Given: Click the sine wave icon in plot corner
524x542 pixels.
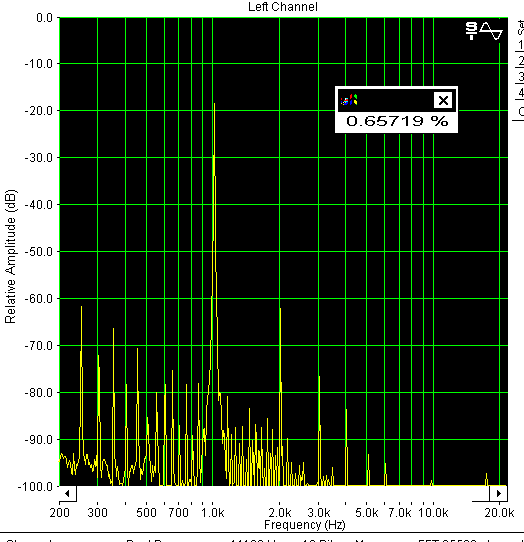Looking at the screenshot, I should [x=492, y=31].
